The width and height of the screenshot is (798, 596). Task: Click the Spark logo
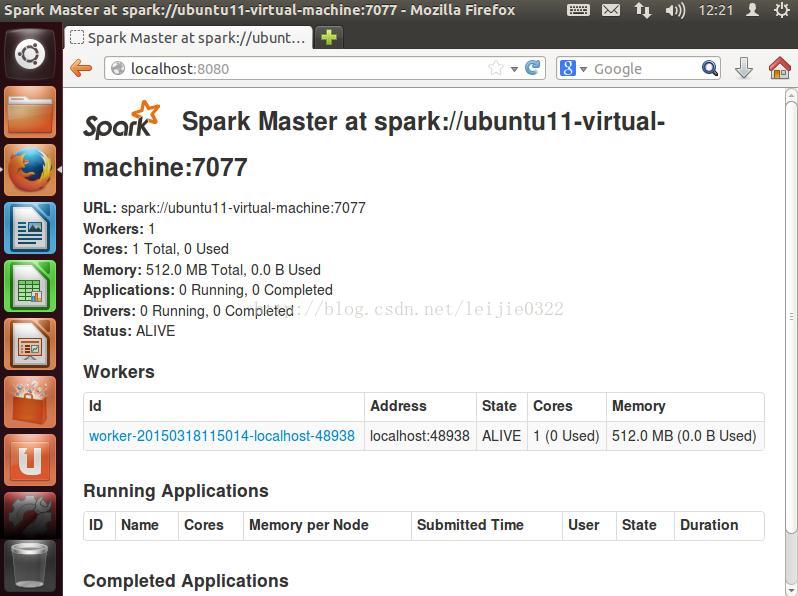[122, 120]
